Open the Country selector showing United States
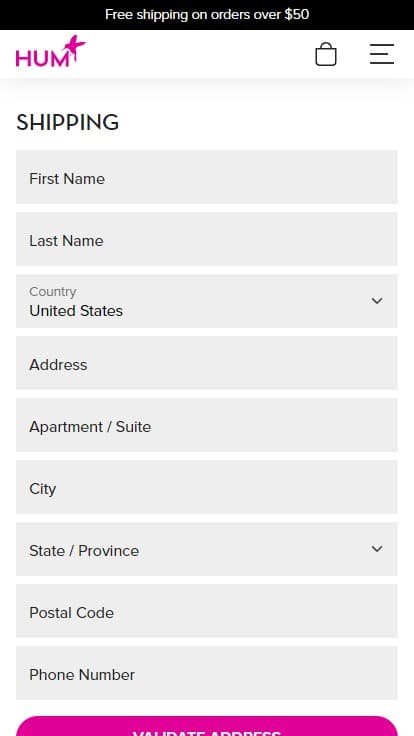The image size is (414, 736). pyautogui.click(x=207, y=301)
